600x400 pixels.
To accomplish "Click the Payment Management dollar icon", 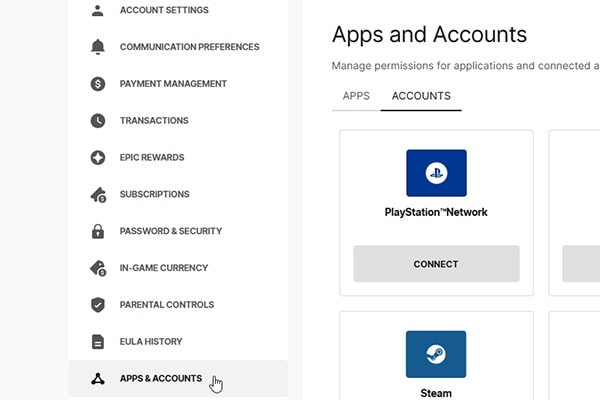I will [x=98, y=83].
